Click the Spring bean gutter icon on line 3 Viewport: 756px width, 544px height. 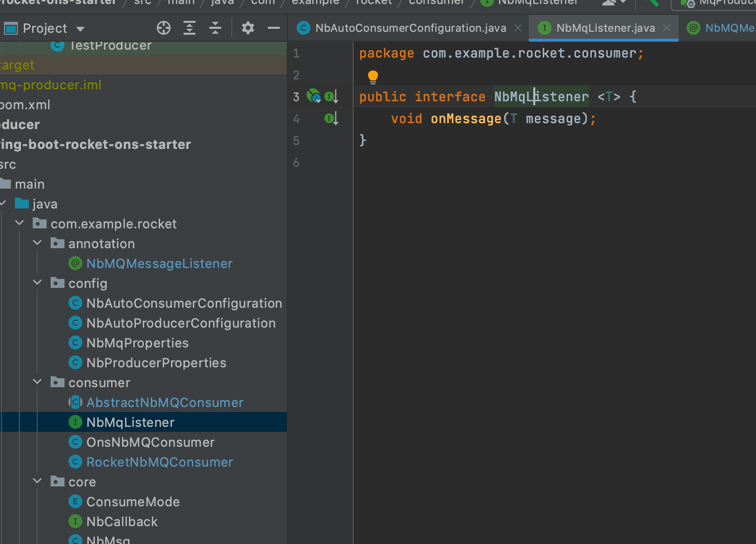click(313, 96)
